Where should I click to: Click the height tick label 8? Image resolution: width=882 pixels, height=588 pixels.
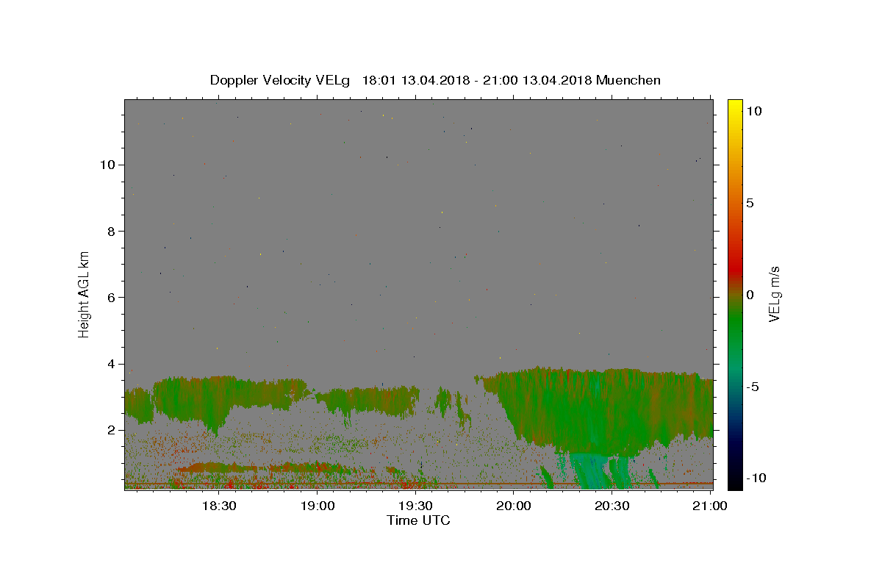tap(112, 231)
